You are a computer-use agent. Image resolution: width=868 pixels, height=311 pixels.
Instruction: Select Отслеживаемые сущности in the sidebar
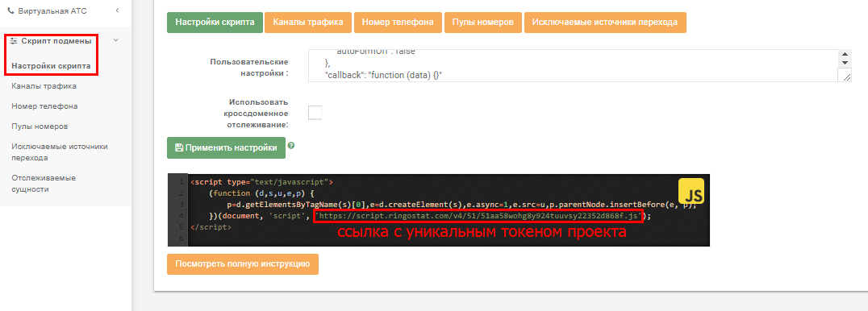[x=44, y=183]
